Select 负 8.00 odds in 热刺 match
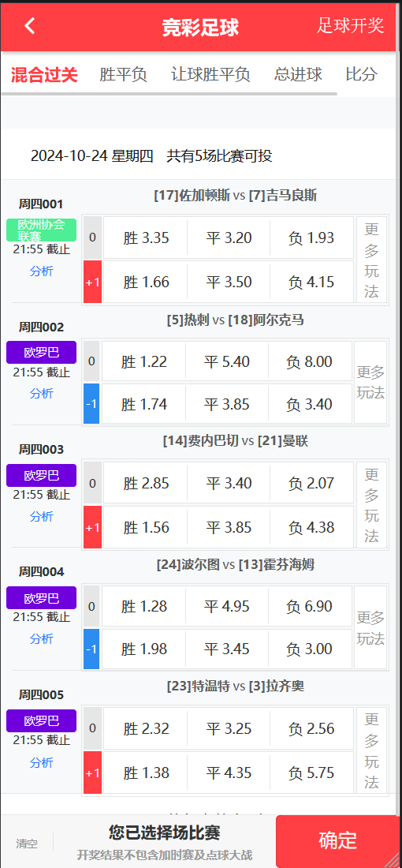402x868 pixels. (310, 362)
